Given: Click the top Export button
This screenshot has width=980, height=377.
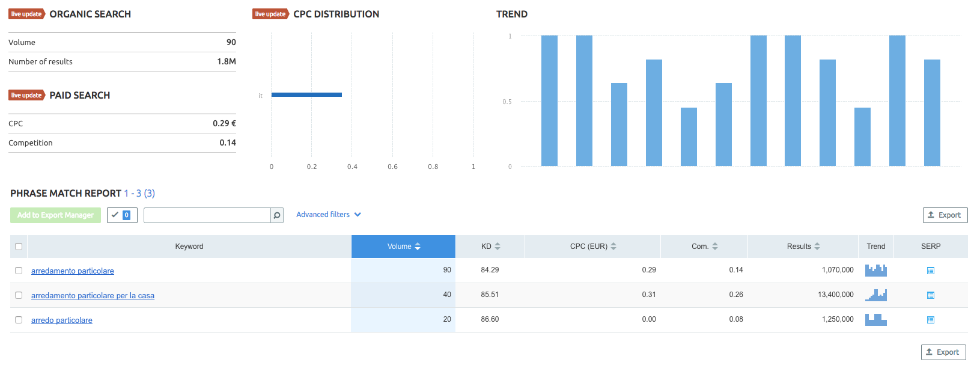Looking at the screenshot, I should click(945, 215).
